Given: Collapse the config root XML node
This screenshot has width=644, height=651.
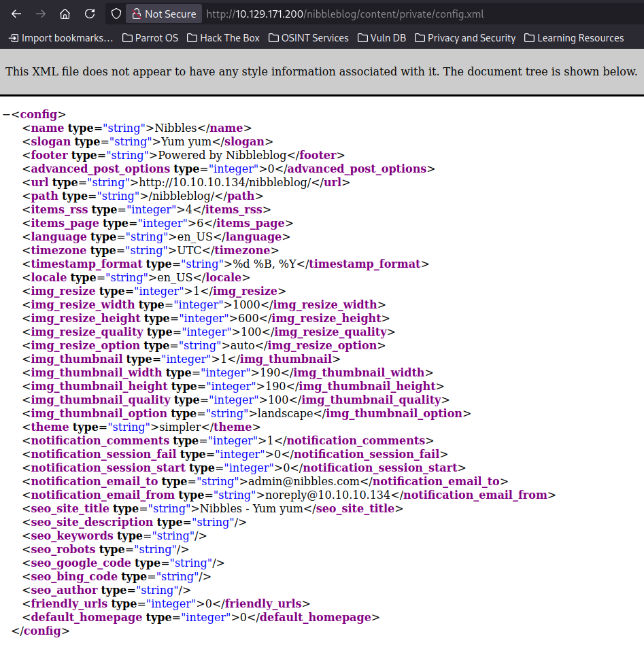Looking at the screenshot, I should (6, 115).
